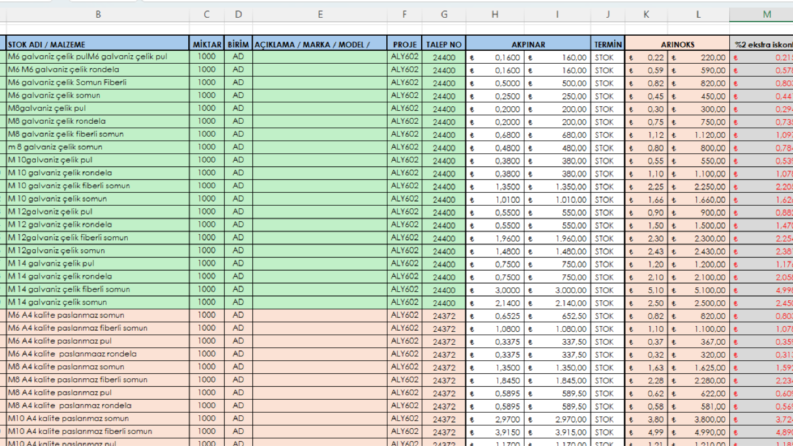Viewport: 793px width, 446px height.
Task: Click the Akpınar total cell 1.845,00
Action: pyautogui.click(x=557, y=380)
